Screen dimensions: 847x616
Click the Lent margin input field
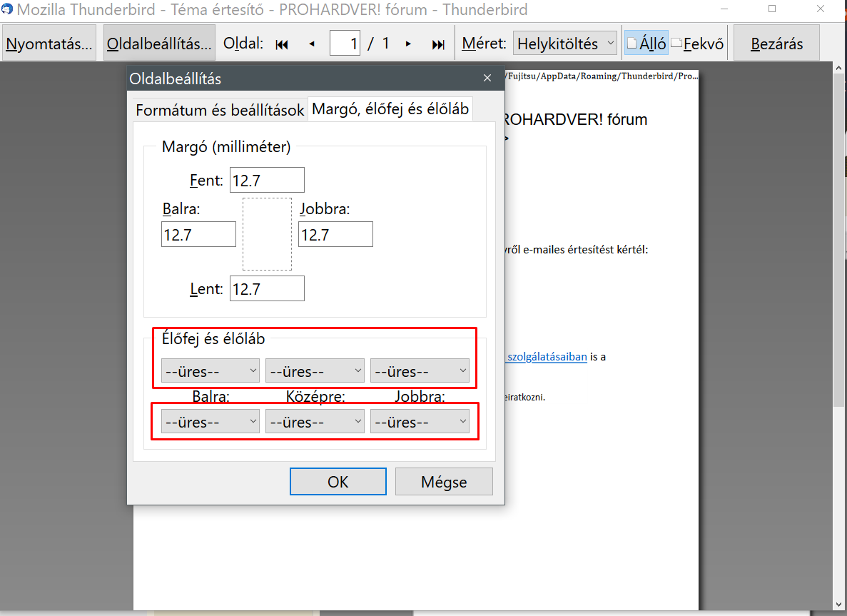267,288
